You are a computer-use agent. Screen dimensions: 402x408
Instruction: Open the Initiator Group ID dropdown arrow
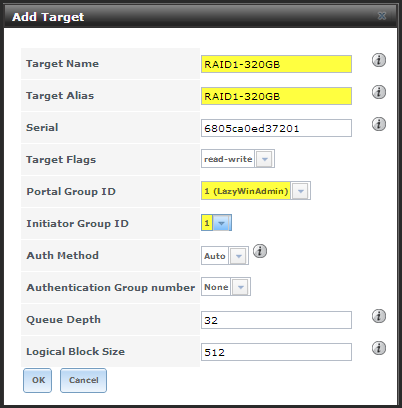222,223
